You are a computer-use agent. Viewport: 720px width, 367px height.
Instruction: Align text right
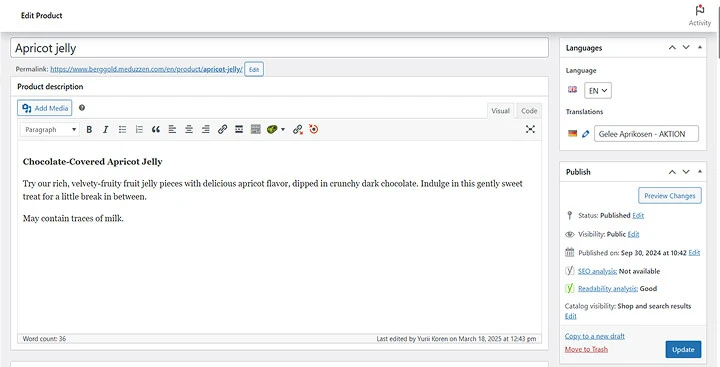tap(206, 130)
